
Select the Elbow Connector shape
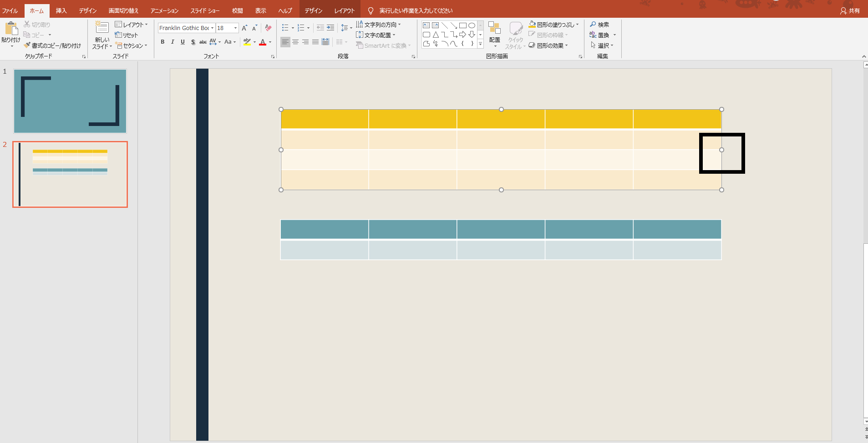(445, 35)
